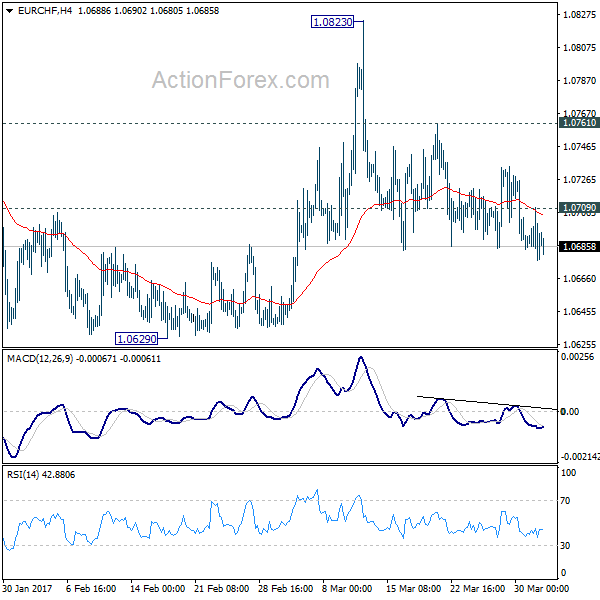Click the 30 Mar 00:00 time label

[x=541, y=588]
